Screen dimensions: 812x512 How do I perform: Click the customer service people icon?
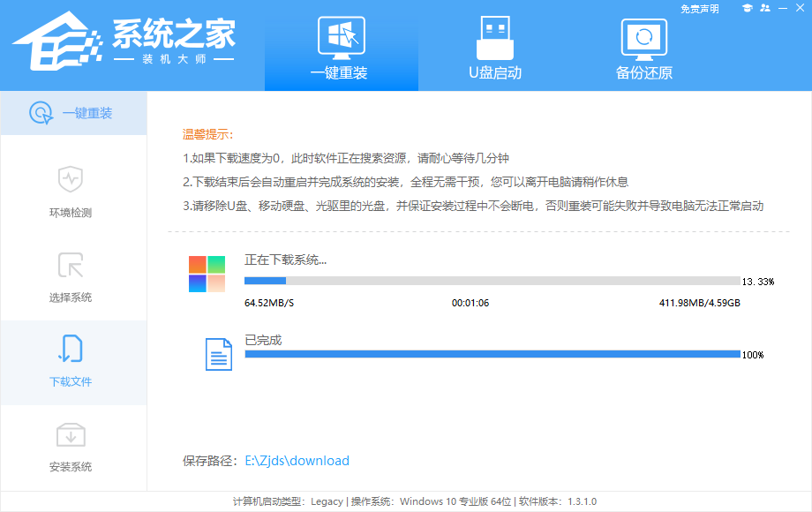click(x=764, y=8)
